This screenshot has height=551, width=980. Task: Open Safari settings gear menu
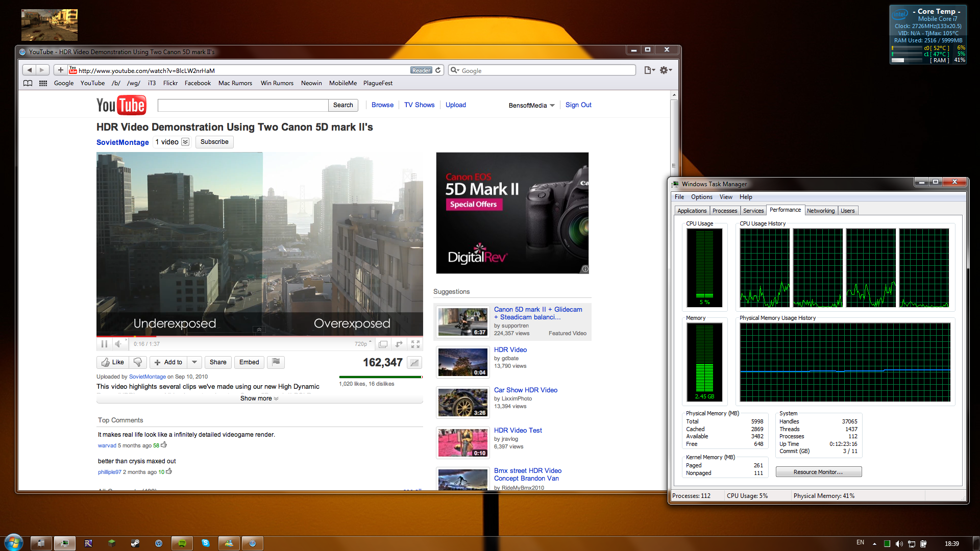(x=666, y=70)
